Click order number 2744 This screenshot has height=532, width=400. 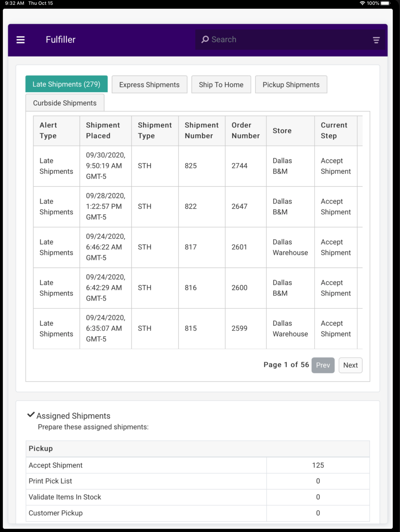click(x=240, y=166)
